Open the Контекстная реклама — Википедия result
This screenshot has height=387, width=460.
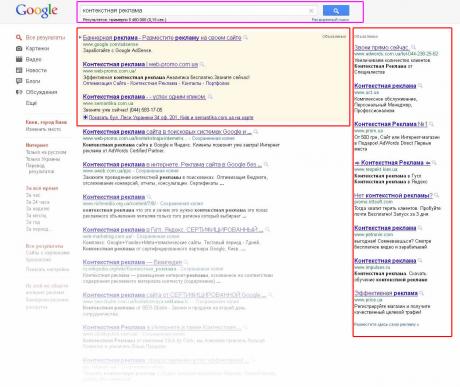point(132,262)
